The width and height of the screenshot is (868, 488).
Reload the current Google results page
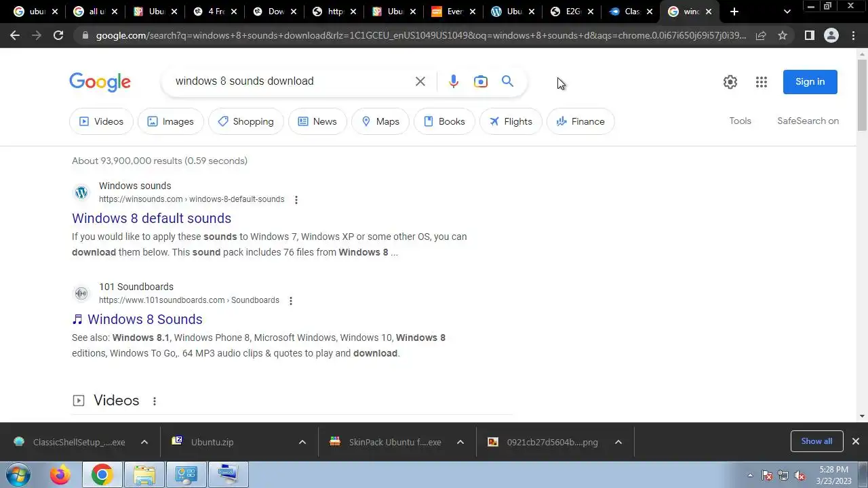58,35
